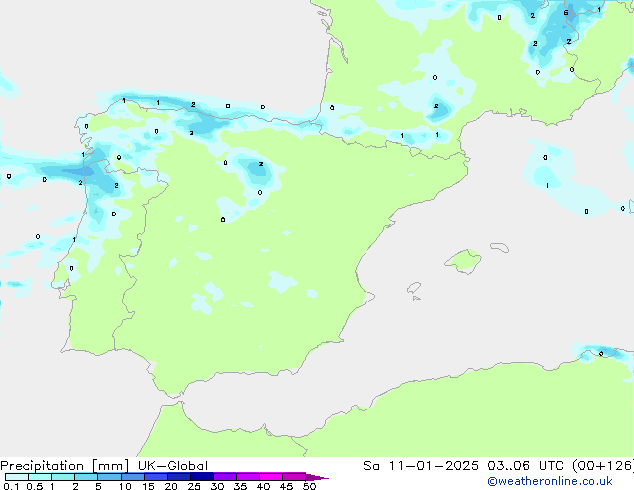Pick the 15–20 mm blue legend swatch

coord(155,477)
